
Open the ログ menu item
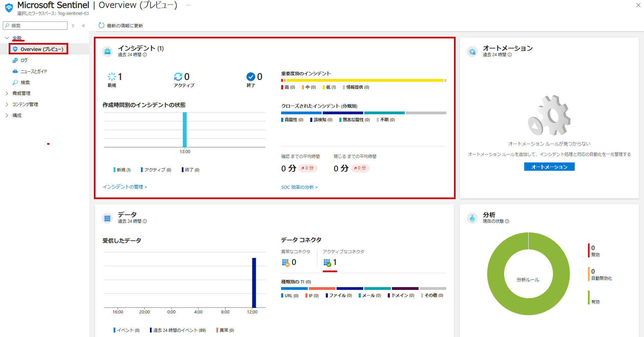(24, 60)
